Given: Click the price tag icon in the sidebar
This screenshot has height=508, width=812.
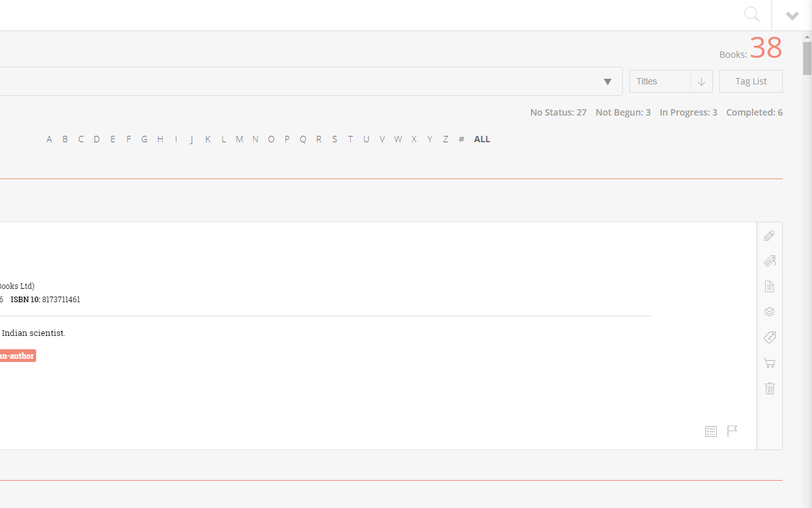Looking at the screenshot, I should [769, 337].
